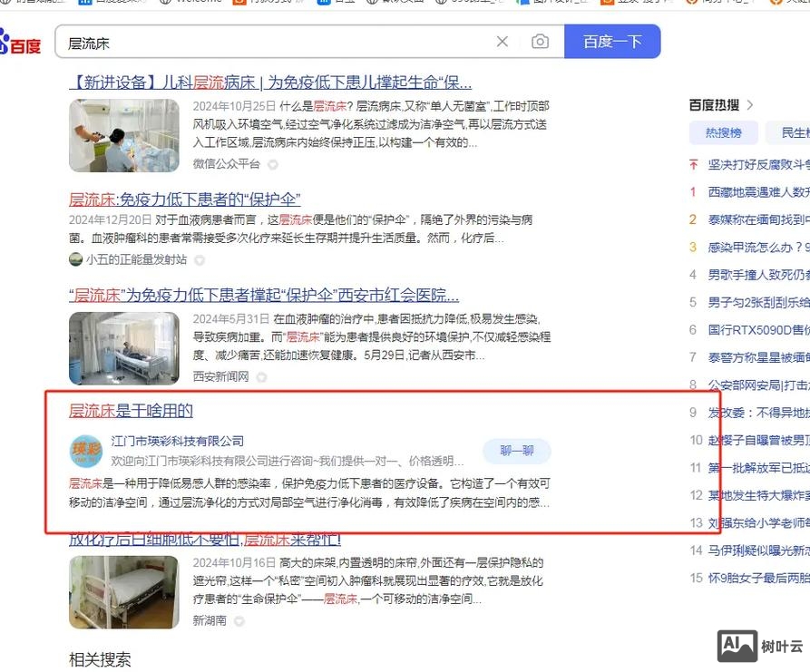Click the camera icon to search by image
Screen dimensions: 810x672
[541, 41]
